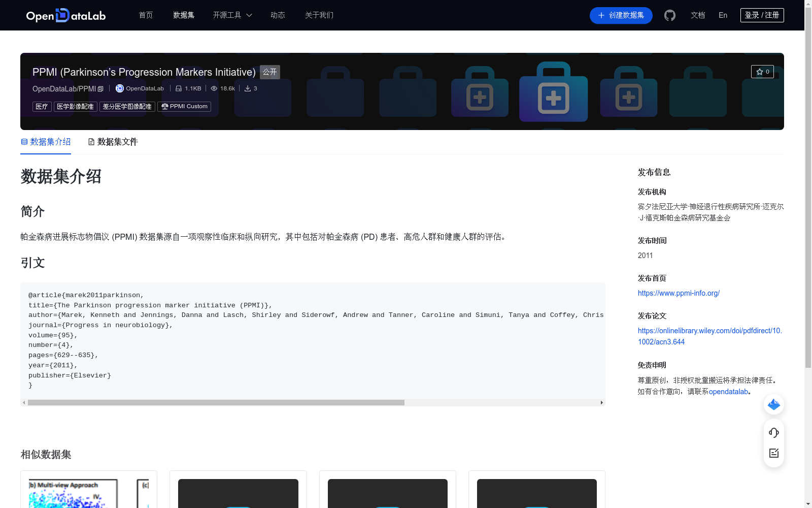Click the 公开 visibility badge
This screenshot has height=508, width=812.
pos(270,72)
